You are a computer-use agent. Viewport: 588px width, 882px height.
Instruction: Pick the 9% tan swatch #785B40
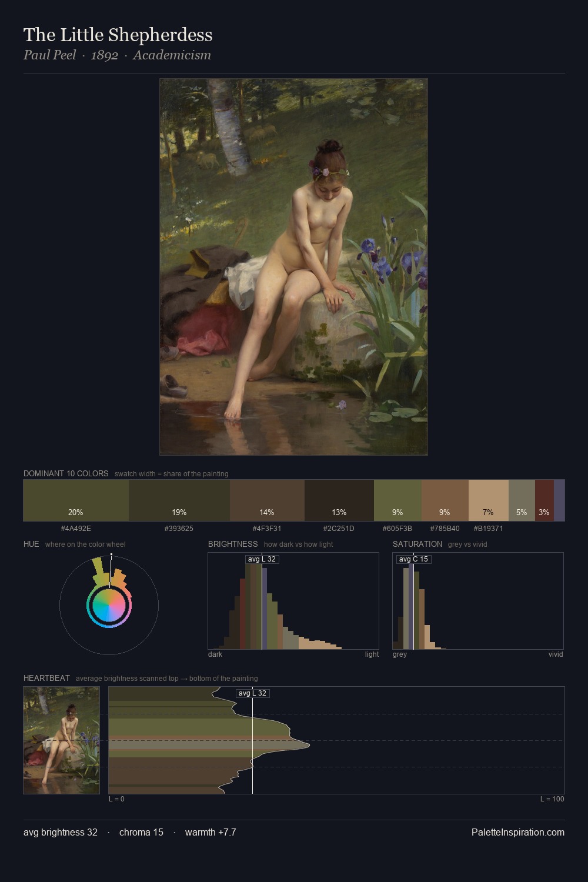pyautogui.click(x=445, y=500)
